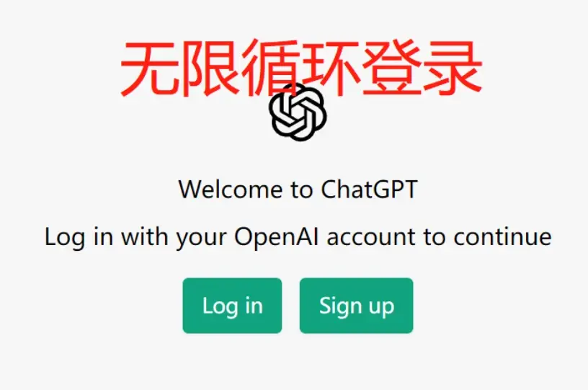588x390 pixels.
Task: Click the Log in with OpenAI account message
Action: (x=298, y=237)
